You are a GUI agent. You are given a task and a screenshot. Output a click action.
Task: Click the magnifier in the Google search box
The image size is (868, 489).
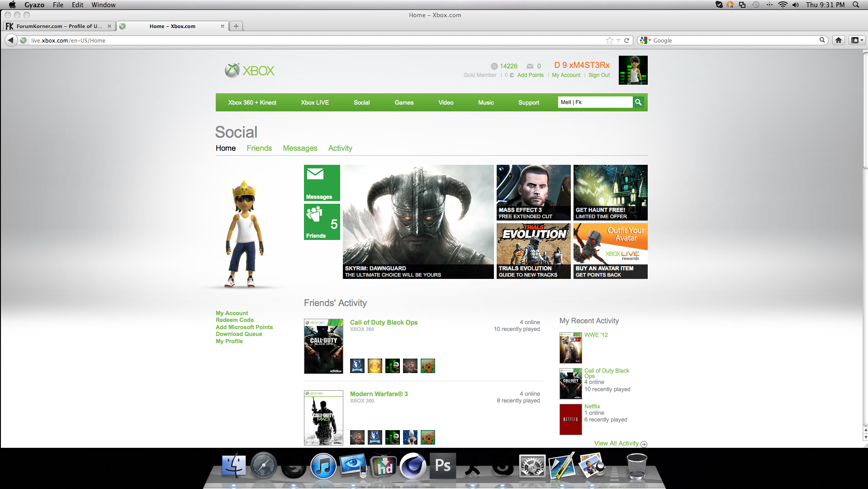coord(822,40)
